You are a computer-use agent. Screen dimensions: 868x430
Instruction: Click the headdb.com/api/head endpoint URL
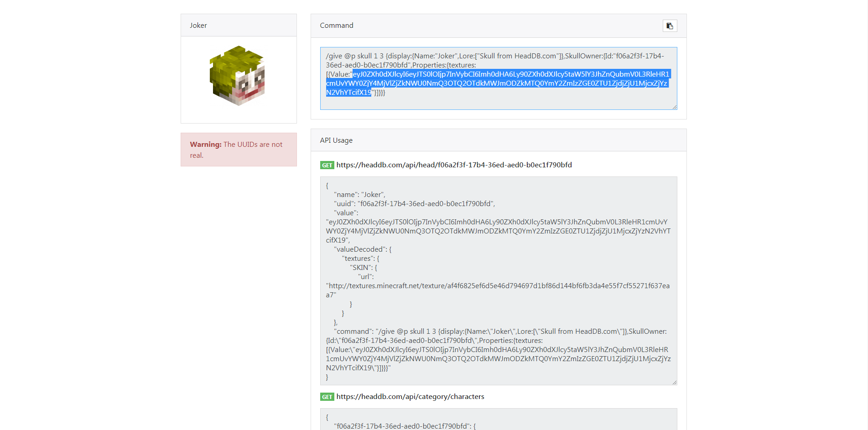pyautogui.click(x=454, y=165)
